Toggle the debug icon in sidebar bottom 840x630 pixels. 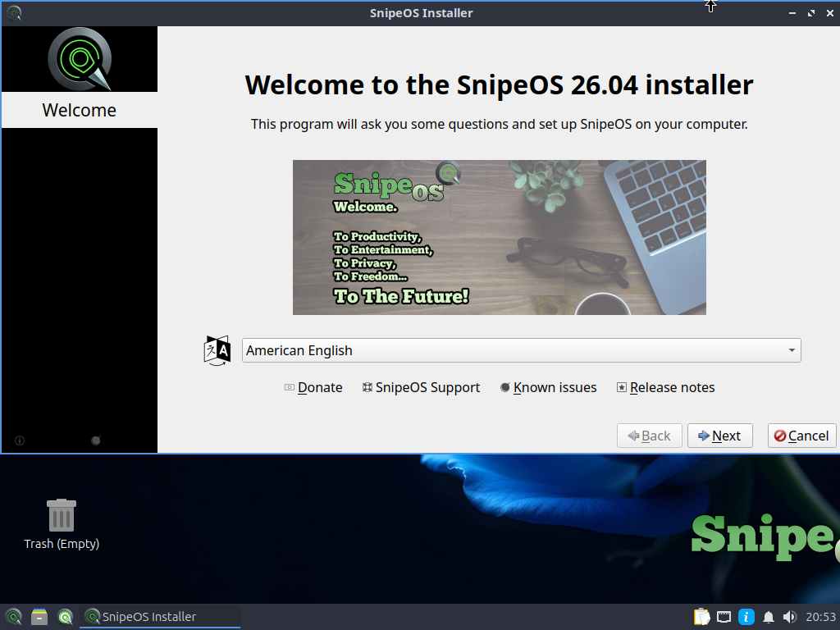click(x=96, y=441)
